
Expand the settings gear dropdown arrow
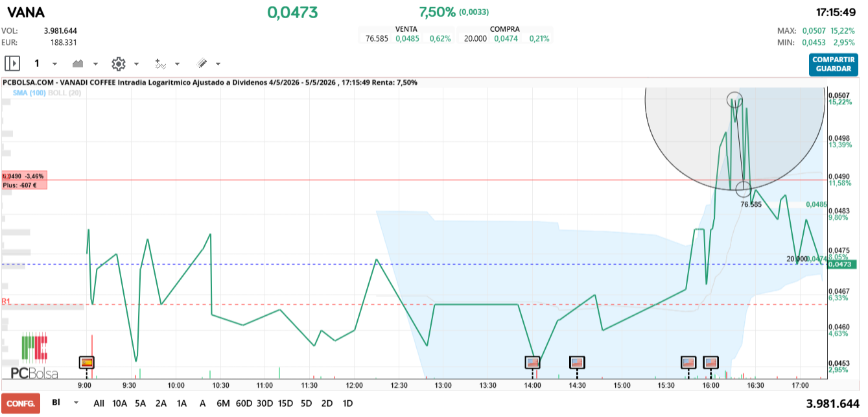tap(136, 64)
